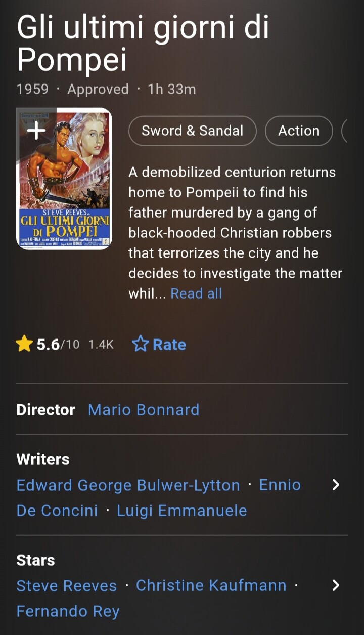Tap the outlined star Rate icon
The image size is (364, 635).
140,345
